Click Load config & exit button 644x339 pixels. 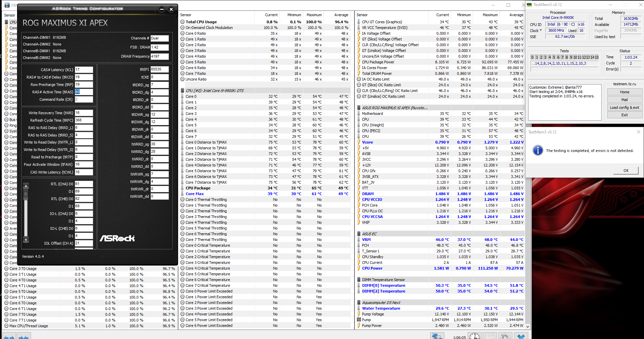click(624, 107)
